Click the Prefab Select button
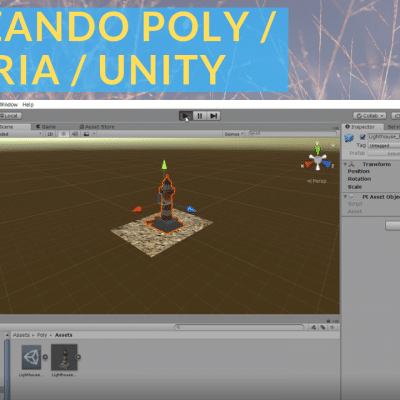The width and height of the screenshot is (400, 400). point(384,153)
